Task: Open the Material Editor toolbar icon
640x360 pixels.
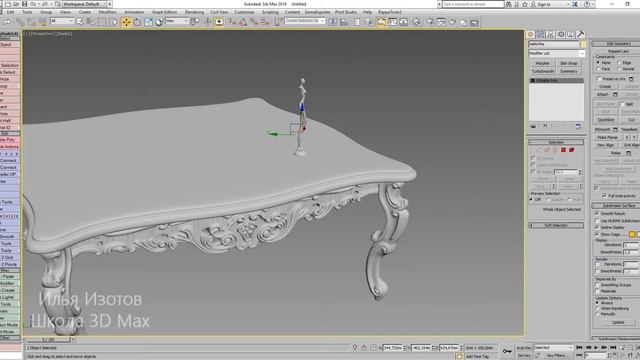Action: point(417,22)
